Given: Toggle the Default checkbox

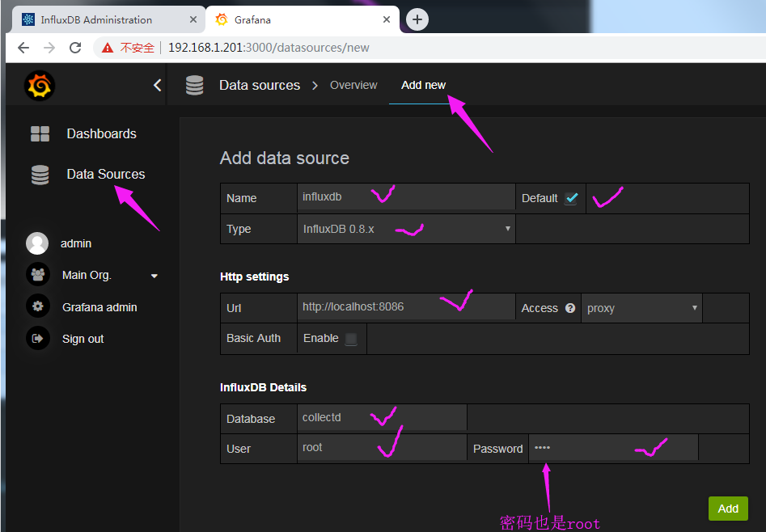Looking at the screenshot, I should [x=571, y=198].
